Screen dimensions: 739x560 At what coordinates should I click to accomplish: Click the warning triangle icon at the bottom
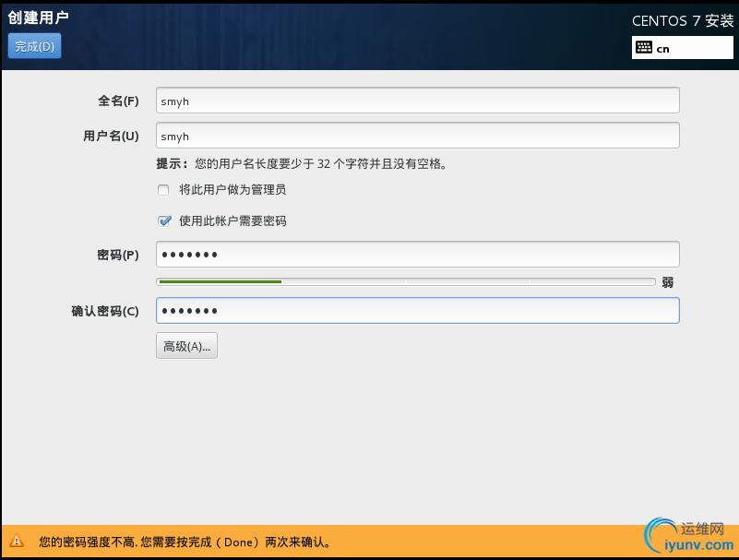click(x=18, y=543)
